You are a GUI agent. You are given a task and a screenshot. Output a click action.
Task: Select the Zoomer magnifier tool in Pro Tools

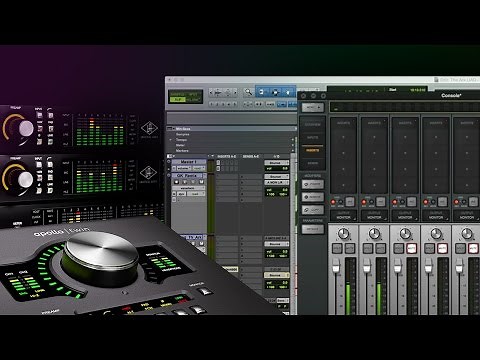(248, 92)
